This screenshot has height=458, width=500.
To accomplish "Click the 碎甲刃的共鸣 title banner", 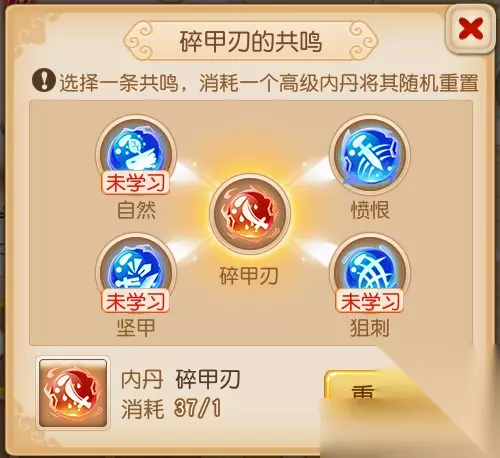I will click(x=251, y=41).
